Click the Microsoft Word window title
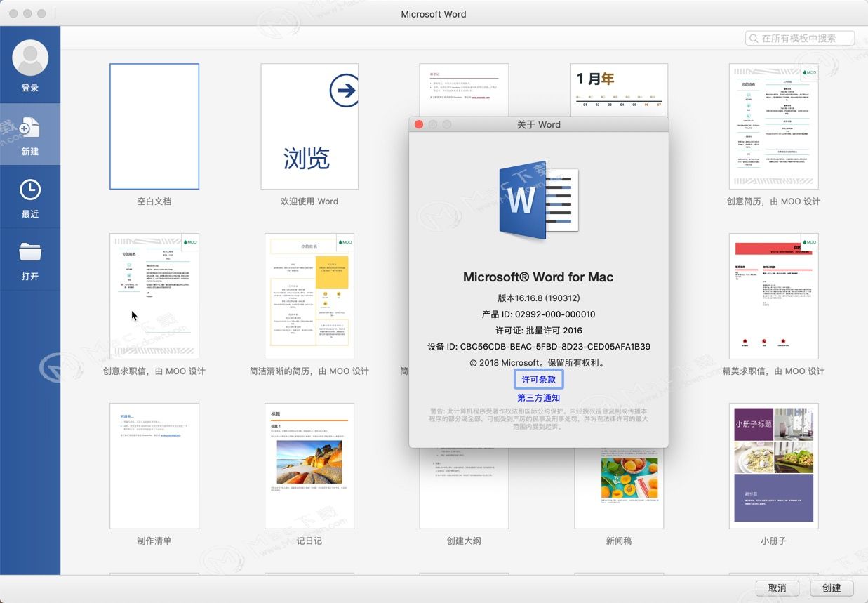868x603 pixels. [x=434, y=14]
